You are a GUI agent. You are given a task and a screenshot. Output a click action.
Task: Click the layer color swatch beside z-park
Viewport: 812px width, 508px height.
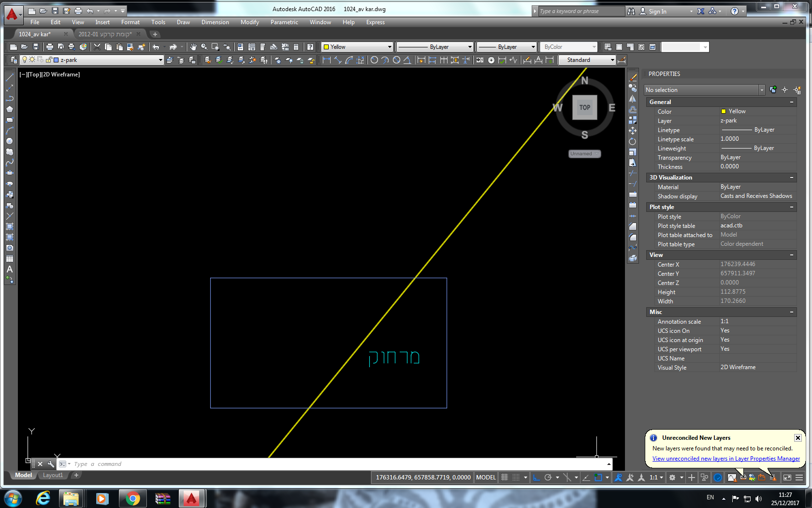[56, 60]
